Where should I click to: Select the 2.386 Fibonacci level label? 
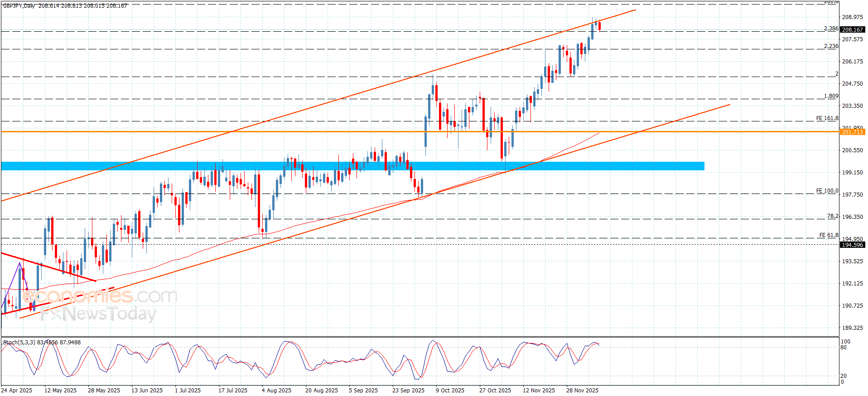[831, 29]
